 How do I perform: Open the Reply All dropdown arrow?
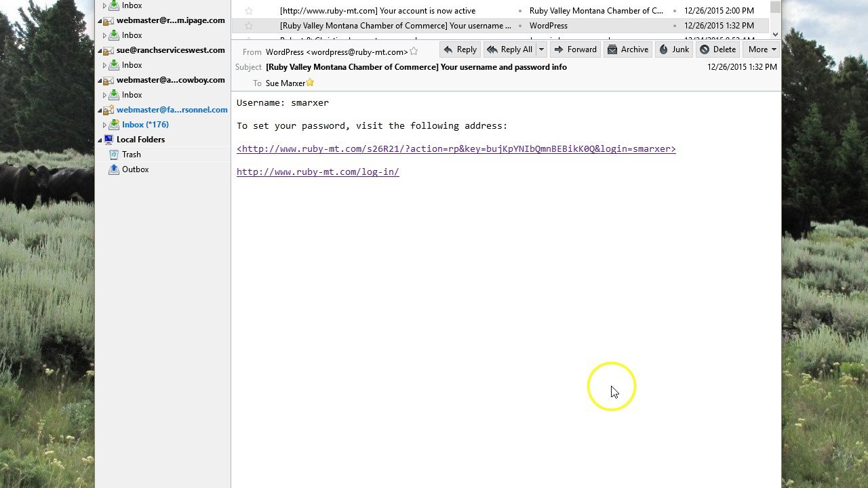[x=541, y=49]
